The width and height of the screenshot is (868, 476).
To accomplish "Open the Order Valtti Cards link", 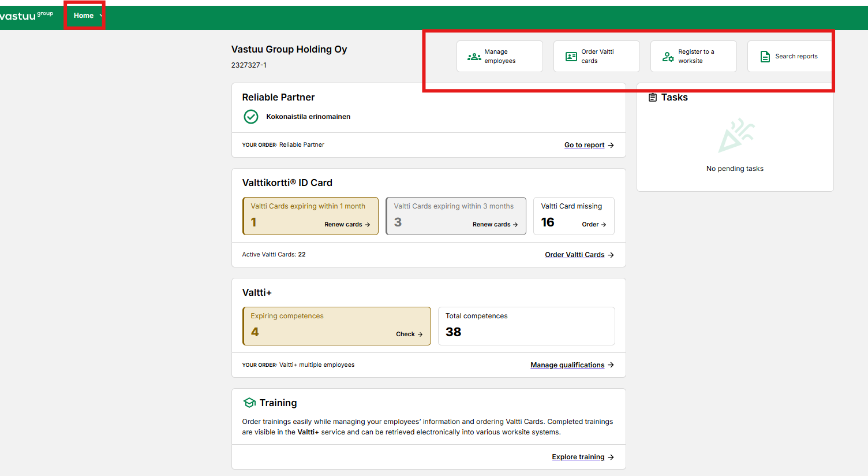I will [x=575, y=255].
